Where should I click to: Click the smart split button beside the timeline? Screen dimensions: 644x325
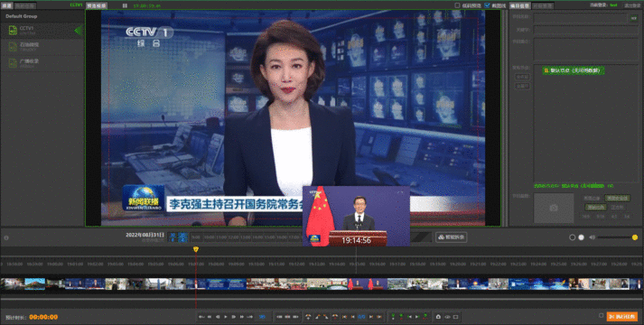(x=451, y=237)
